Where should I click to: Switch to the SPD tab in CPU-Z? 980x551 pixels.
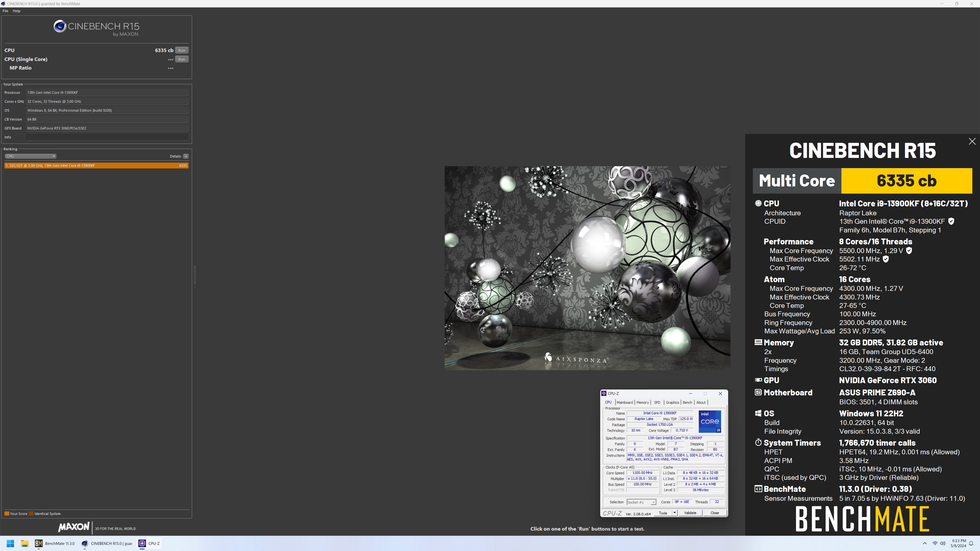[x=657, y=402]
